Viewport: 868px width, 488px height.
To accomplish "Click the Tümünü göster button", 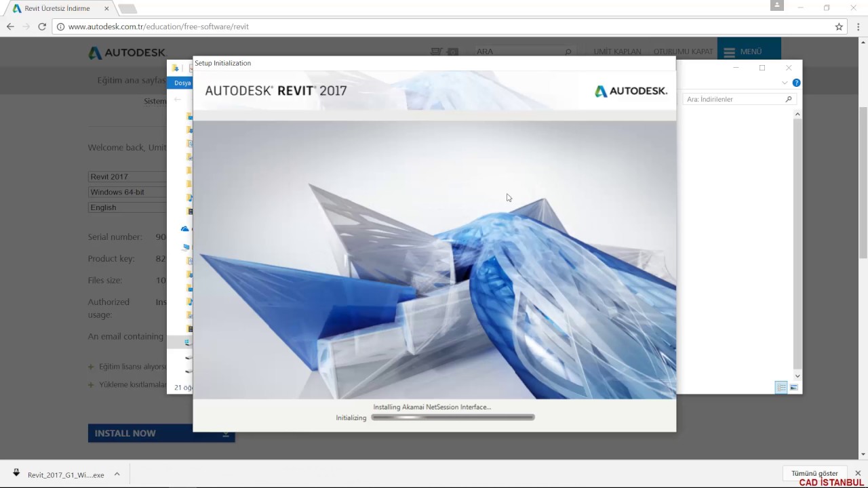I will click(x=814, y=473).
